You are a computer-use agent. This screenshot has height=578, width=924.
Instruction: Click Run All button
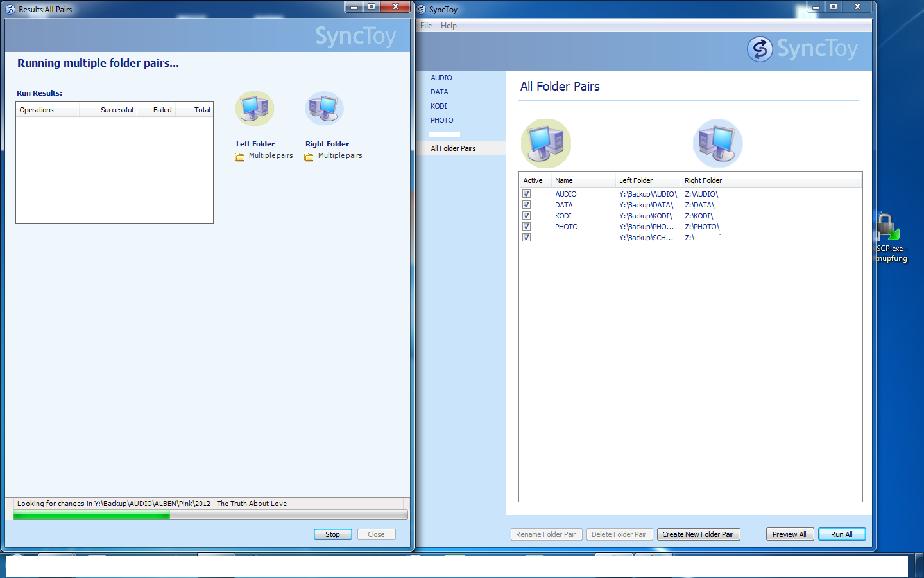pos(842,534)
